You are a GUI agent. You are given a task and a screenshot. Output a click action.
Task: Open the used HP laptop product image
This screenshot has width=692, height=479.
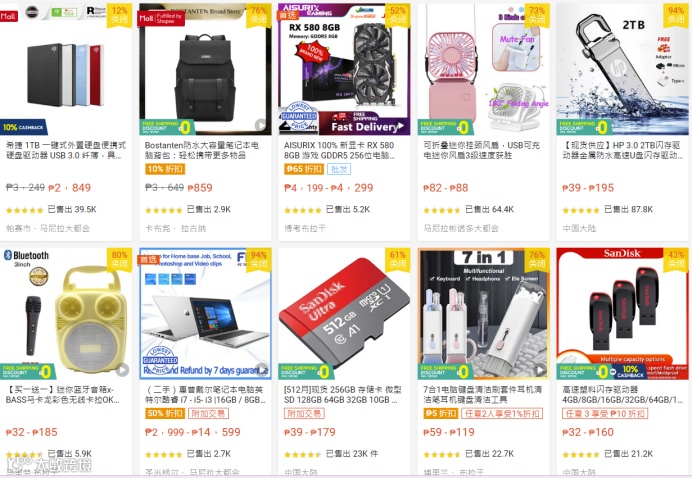click(205, 313)
